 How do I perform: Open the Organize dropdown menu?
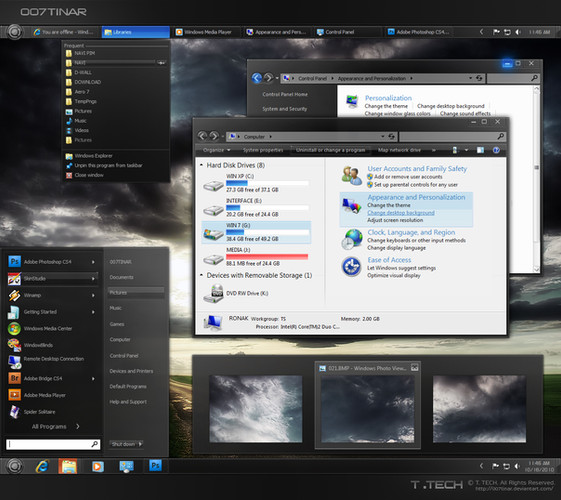coord(216,150)
